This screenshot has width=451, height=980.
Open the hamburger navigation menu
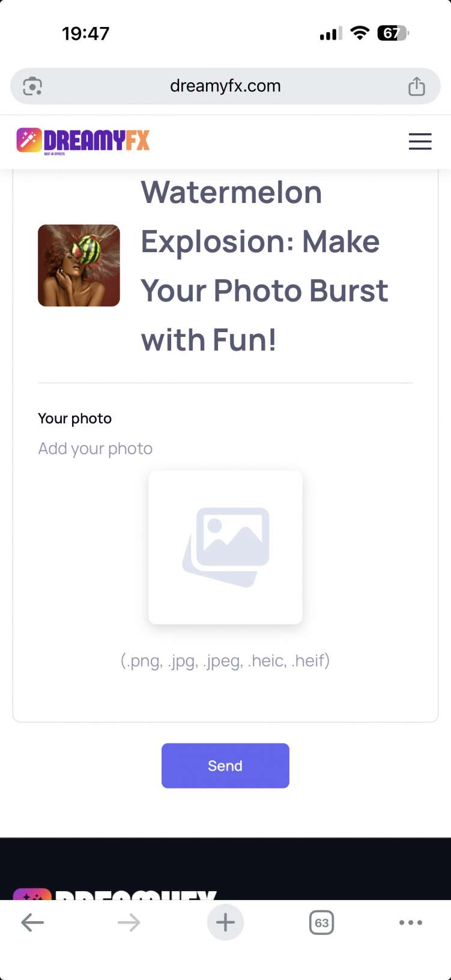420,141
